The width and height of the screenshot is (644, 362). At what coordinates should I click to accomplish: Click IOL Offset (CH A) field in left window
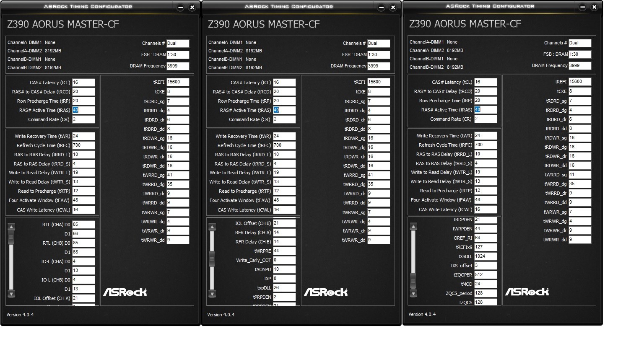pyautogui.click(x=83, y=298)
